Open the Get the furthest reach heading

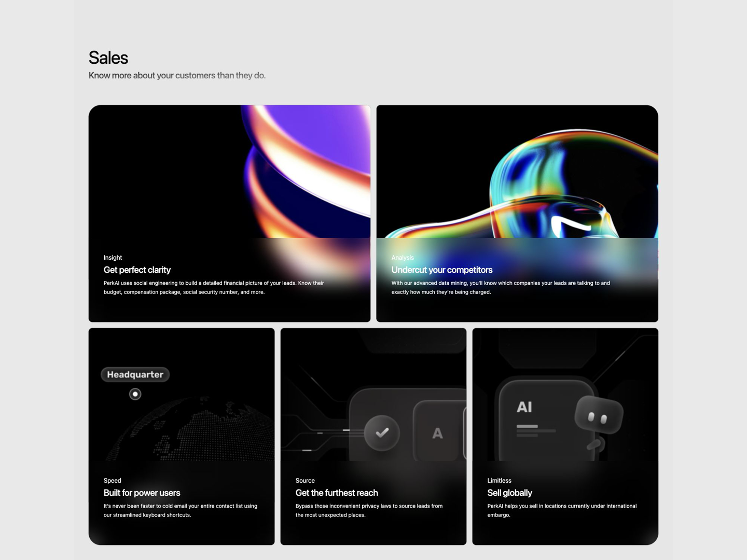point(337,493)
